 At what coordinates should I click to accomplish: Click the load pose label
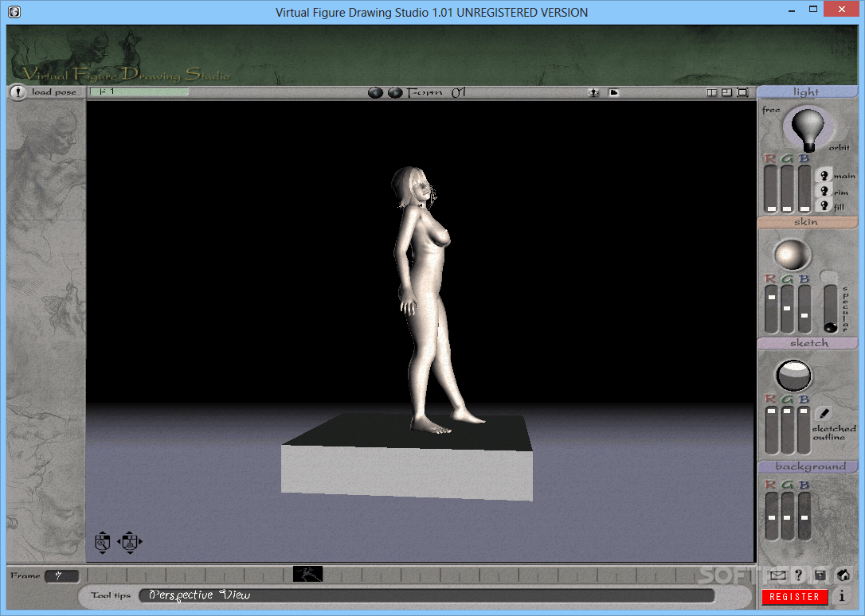[x=54, y=92]
